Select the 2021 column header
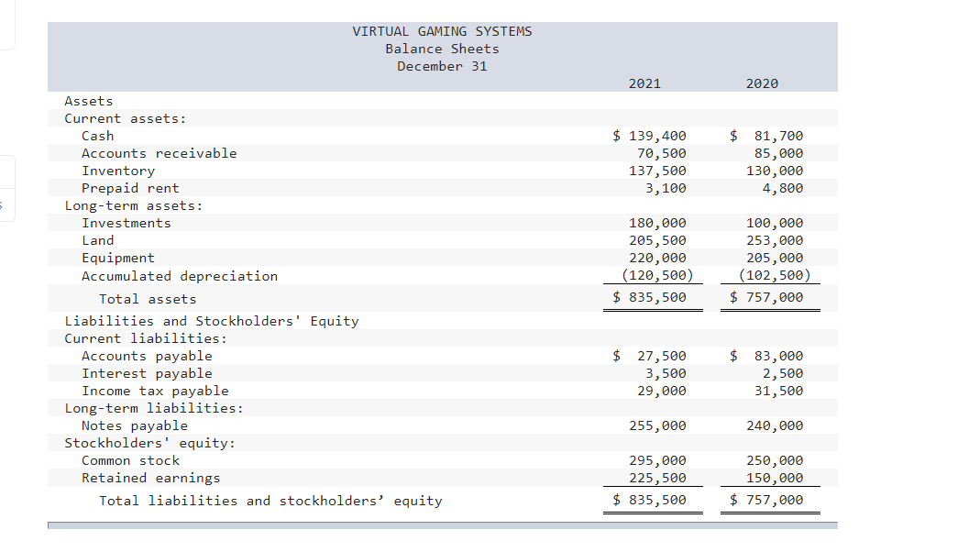980x552 pixels. 644,83
